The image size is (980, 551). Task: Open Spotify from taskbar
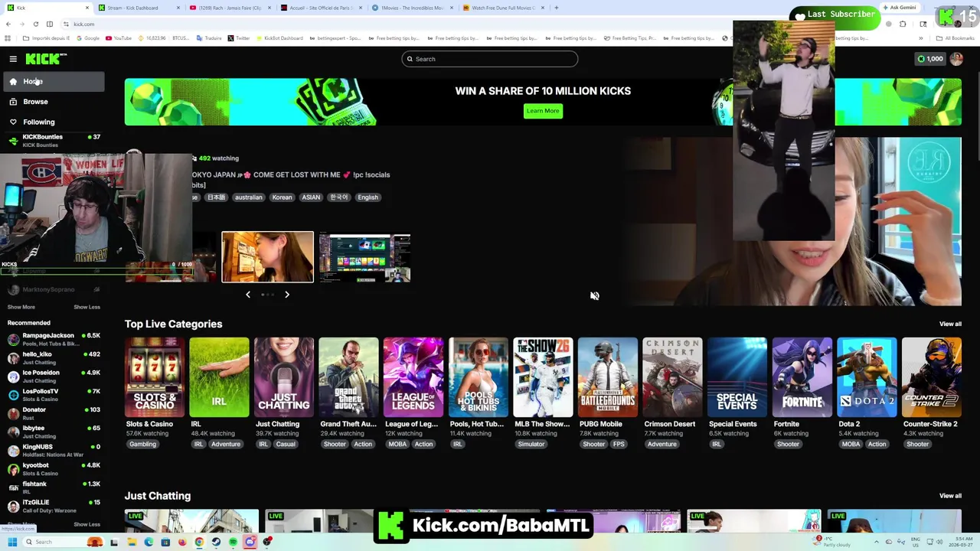click(x=233, y=542)
